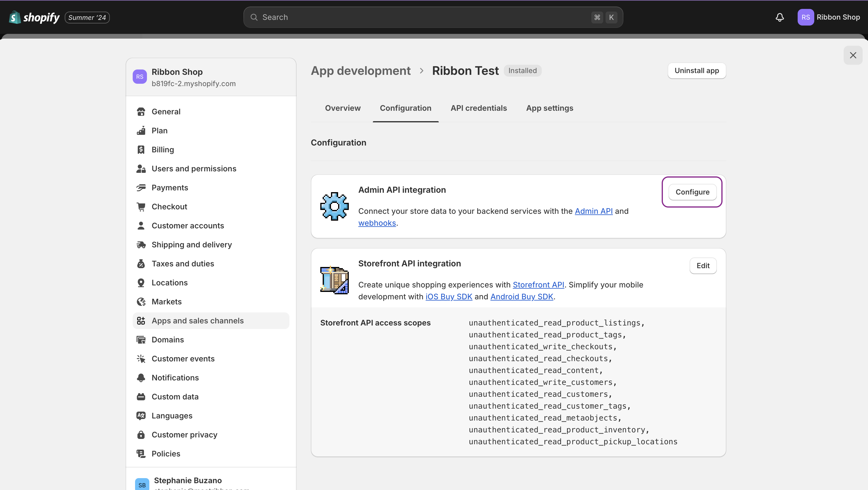Click the Payments sidebar icon

141,187
